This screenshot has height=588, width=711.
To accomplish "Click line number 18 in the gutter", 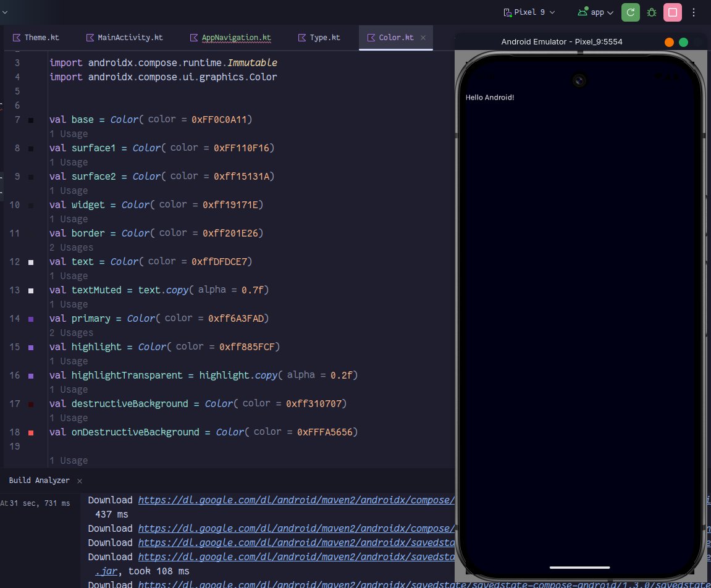I will point(14,432).
